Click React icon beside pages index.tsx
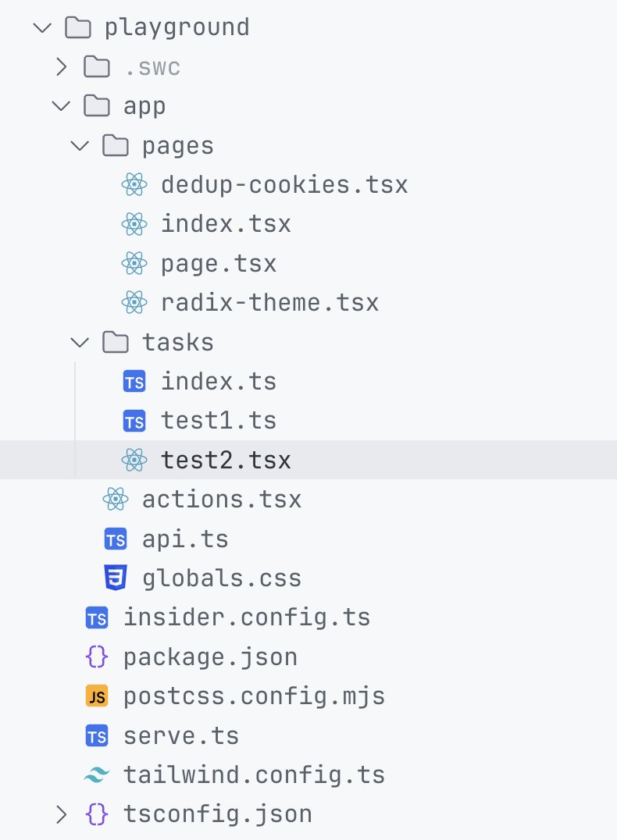Viewport: 617px width, 840px height. point(134,224)
